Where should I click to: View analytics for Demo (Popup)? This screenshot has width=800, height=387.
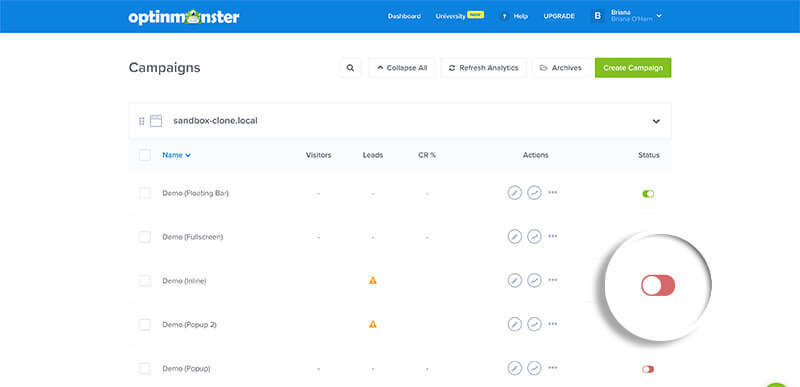tap(534, 368)
